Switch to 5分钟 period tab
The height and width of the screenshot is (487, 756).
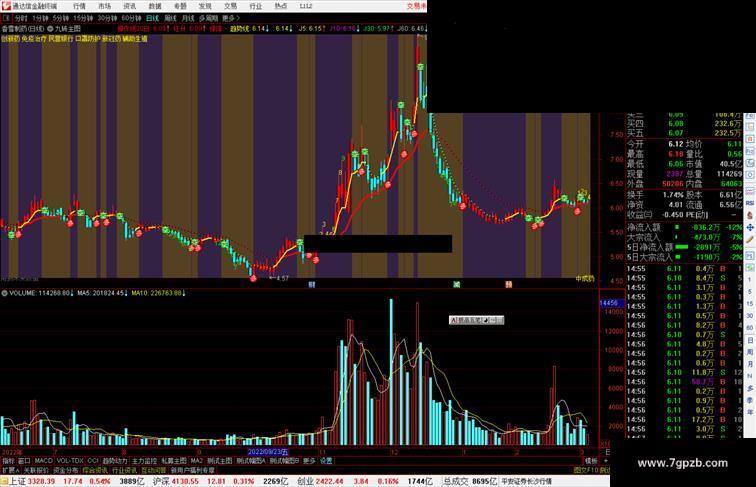pyautogui.click(x=61, y=18)
